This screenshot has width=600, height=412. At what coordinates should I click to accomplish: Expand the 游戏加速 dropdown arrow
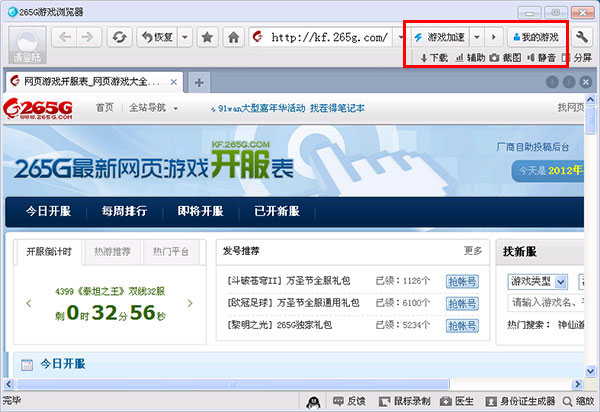point(477,37)
